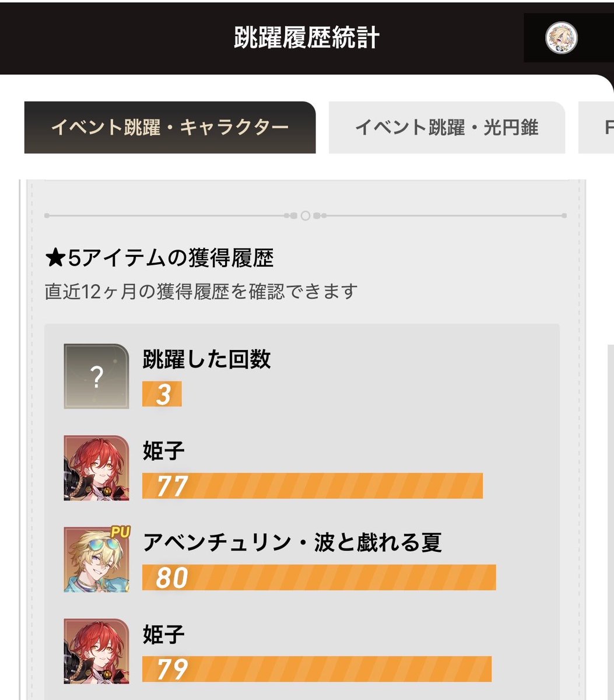
Task: Open the partially visible third tab
Action: pos(596,128)
